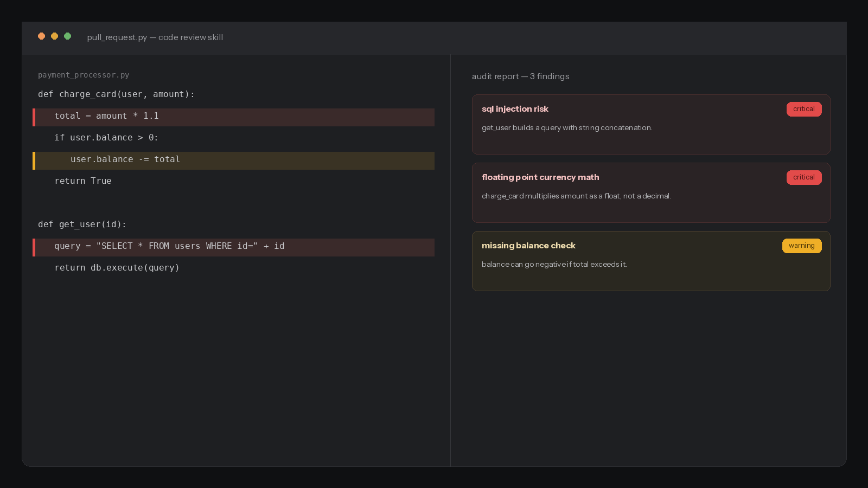
Task: Click the green maximize dot
Action: (x=67, y=36)
